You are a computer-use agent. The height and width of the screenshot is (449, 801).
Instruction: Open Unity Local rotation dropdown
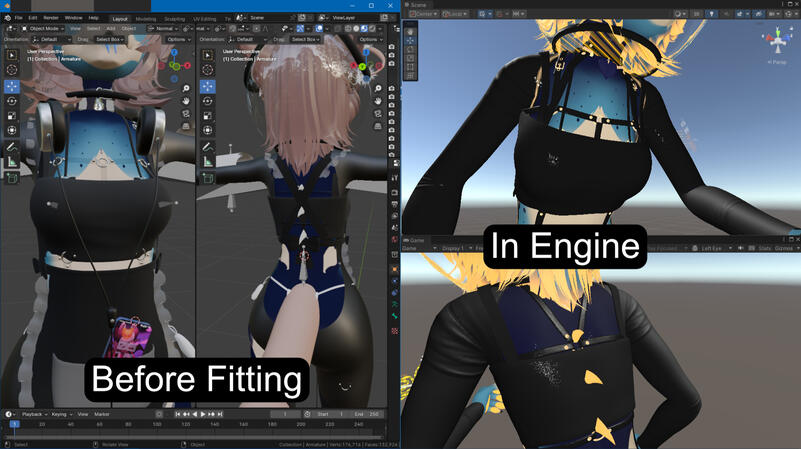click(x=455, y=14)
